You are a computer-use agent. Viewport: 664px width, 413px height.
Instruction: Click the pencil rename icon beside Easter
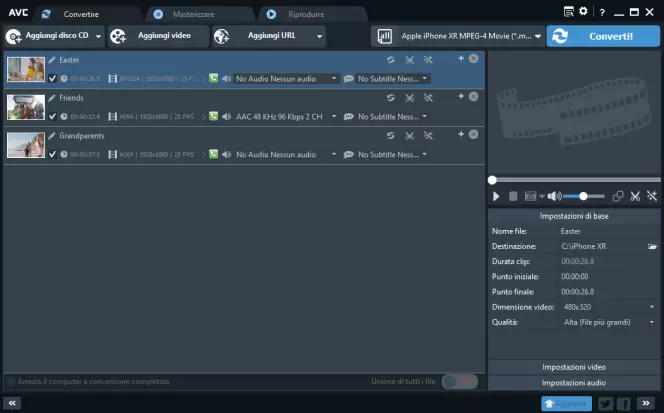52,60
